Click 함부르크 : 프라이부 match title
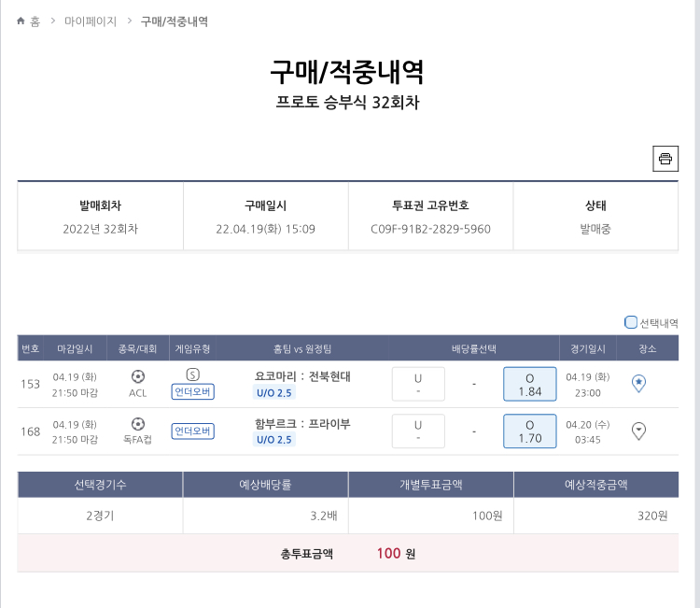The height and width of the screenshot is (608, 700). 302,423
